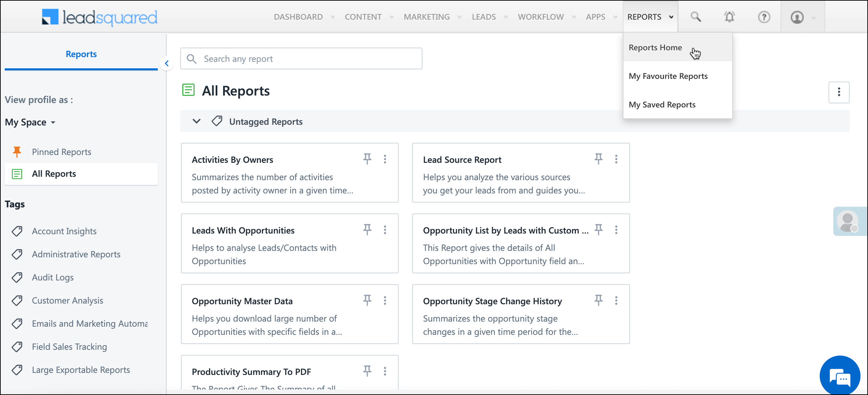This screenshot has width=868, height=395.
Task: Click the help question mark icon
Action: pyautogui.click(x=764, y=17)
